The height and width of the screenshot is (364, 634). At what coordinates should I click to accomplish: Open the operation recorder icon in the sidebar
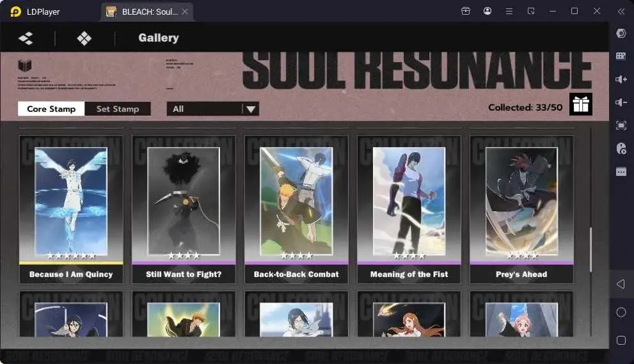621,148
